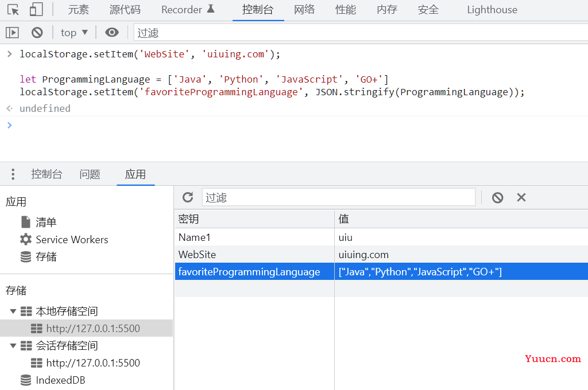
Task: Select the uiuing.com value cell
Action: (461, 255)
